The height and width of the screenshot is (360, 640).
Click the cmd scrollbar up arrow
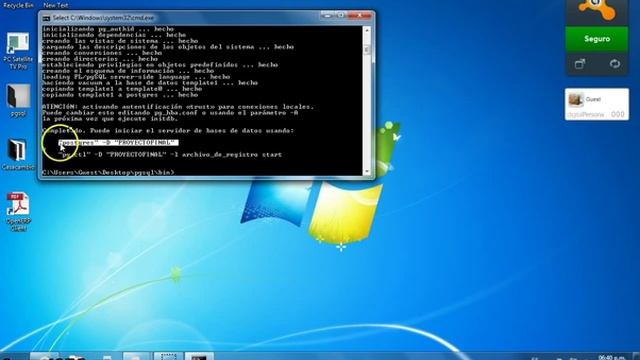367,30
